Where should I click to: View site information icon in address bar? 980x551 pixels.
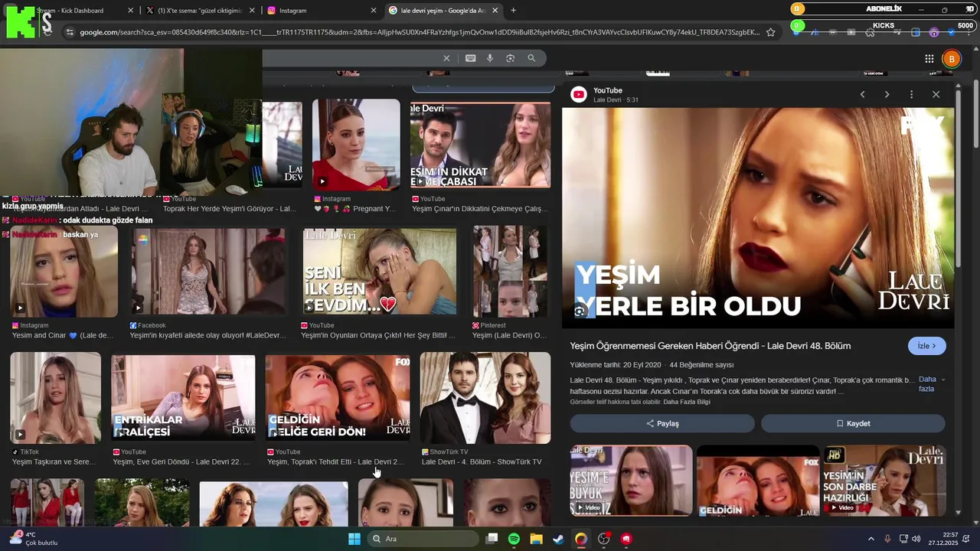[70, 32]
